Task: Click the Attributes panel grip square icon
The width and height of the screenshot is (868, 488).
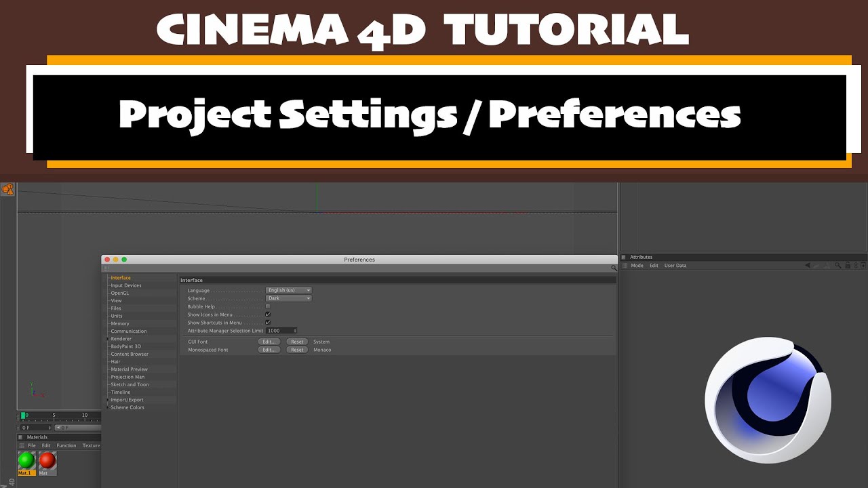Action: pyautogui.click(x=625, y=257)
